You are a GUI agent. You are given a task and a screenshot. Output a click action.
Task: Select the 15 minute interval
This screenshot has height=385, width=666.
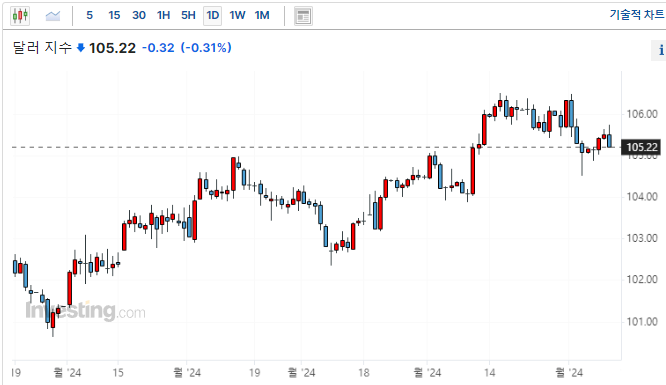tap(114, 16)
